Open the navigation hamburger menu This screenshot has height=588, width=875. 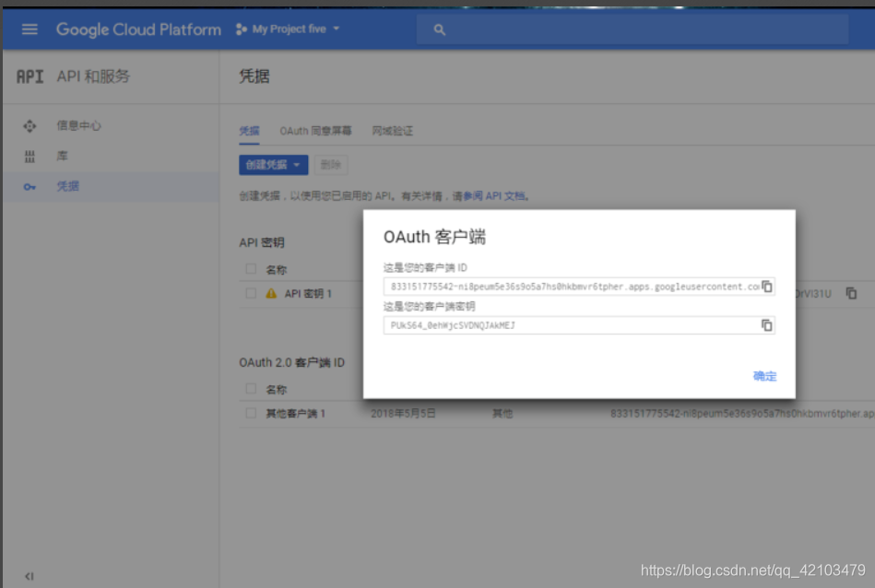(x=30, y=29)
